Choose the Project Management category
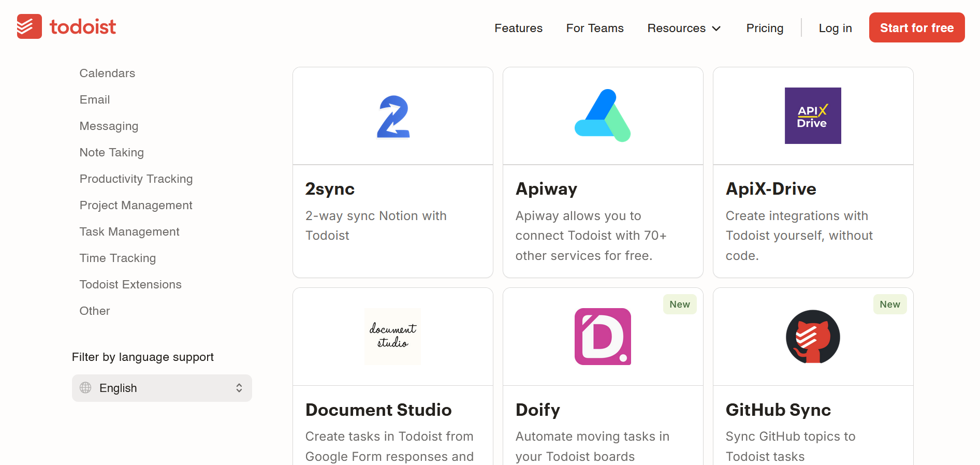The height and width of the screenshot is (465, 980). point(136,205)
